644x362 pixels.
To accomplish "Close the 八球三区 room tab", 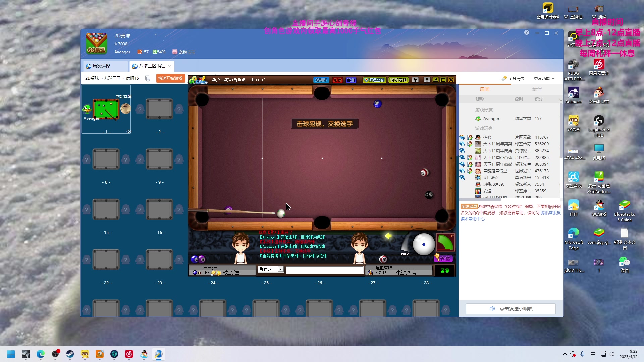I will pos(170,66).
